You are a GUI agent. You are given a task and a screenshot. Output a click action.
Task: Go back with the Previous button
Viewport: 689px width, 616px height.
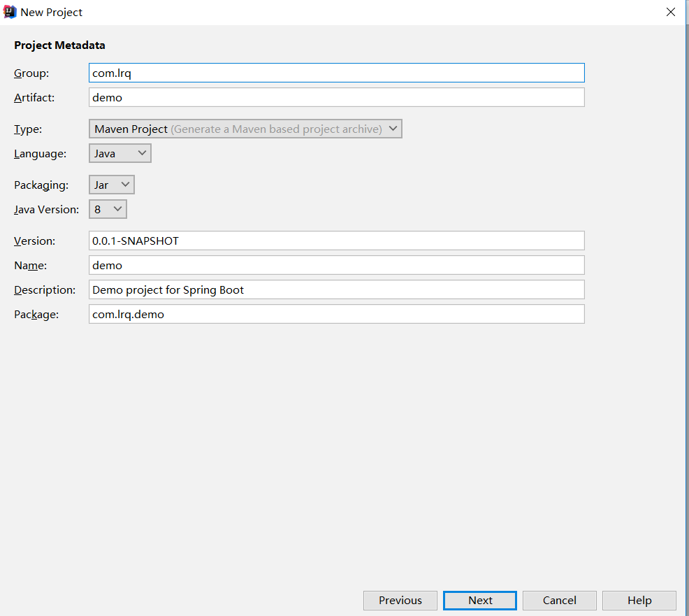point(400,601)
